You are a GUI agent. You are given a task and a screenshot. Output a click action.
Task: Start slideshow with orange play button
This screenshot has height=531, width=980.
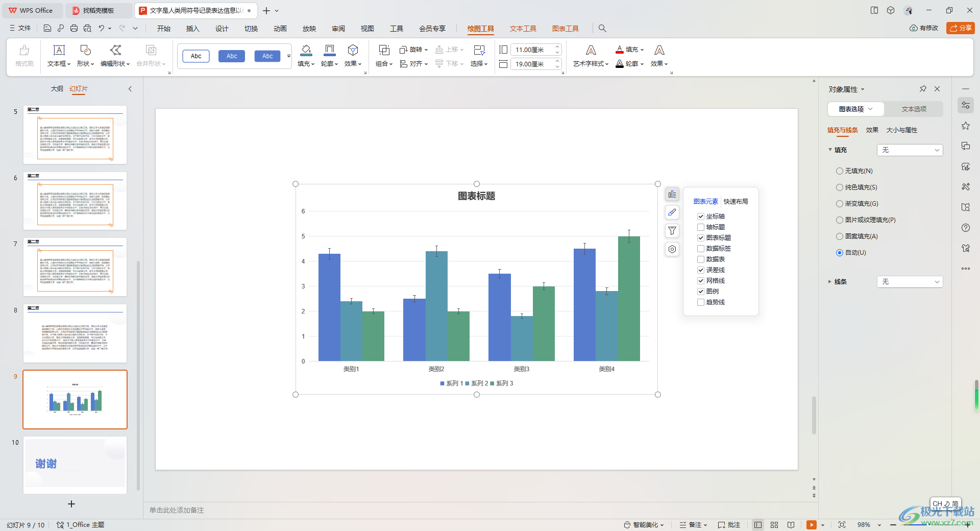(x=811, y=525)
